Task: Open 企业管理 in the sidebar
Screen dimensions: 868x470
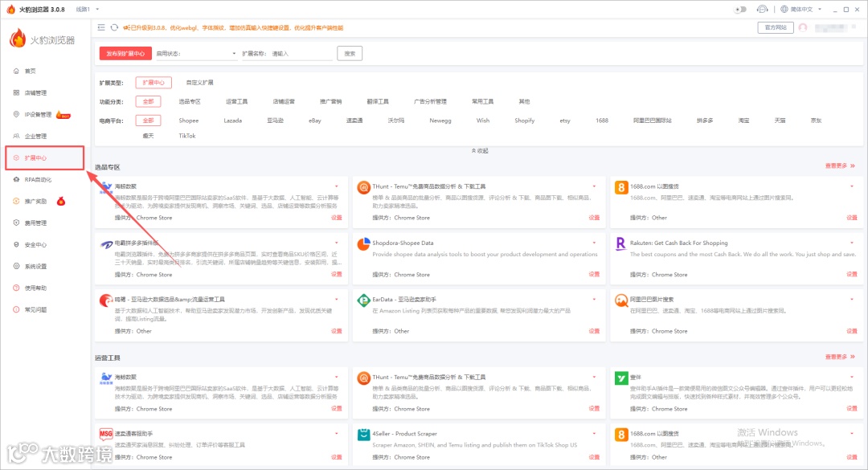Action: 35,136
